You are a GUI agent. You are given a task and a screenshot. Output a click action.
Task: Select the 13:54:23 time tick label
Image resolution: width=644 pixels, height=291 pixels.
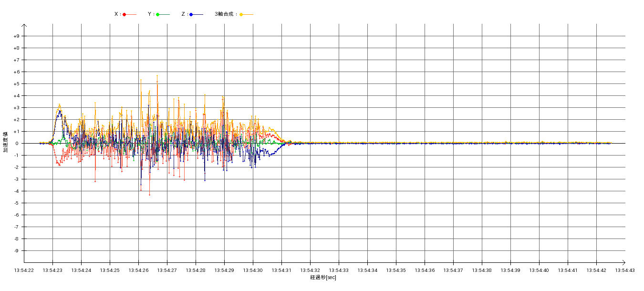coord(52,270)
